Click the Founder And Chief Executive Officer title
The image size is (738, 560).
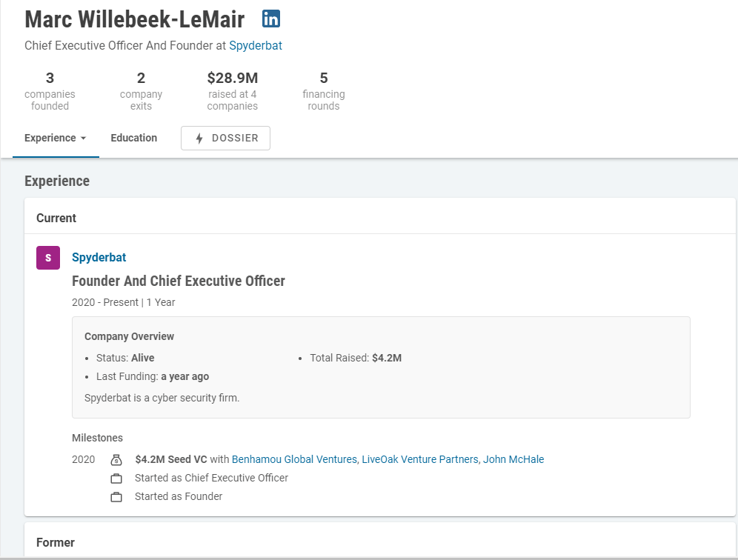[x=179, y=281]
